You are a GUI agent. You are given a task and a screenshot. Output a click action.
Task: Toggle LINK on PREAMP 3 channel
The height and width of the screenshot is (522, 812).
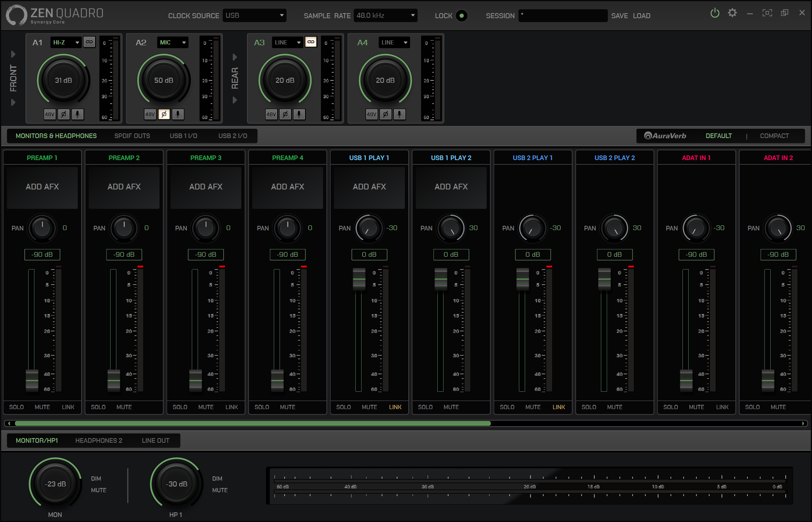click(232, 407)
